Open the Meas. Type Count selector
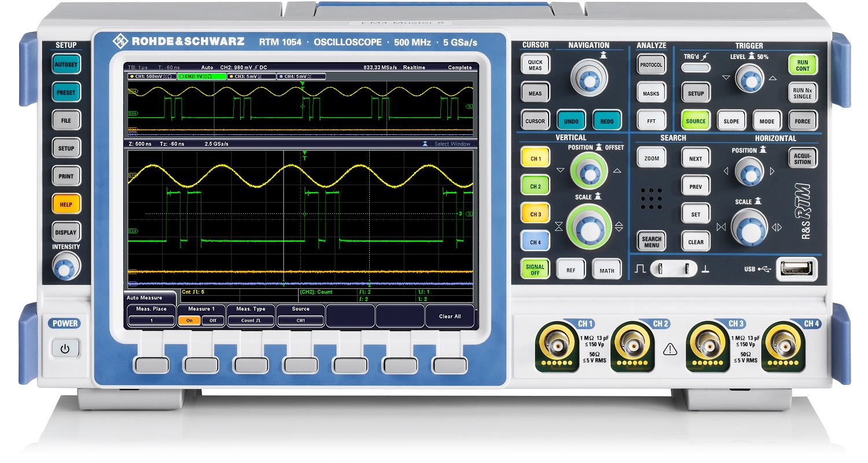 (x=251, y=320)
